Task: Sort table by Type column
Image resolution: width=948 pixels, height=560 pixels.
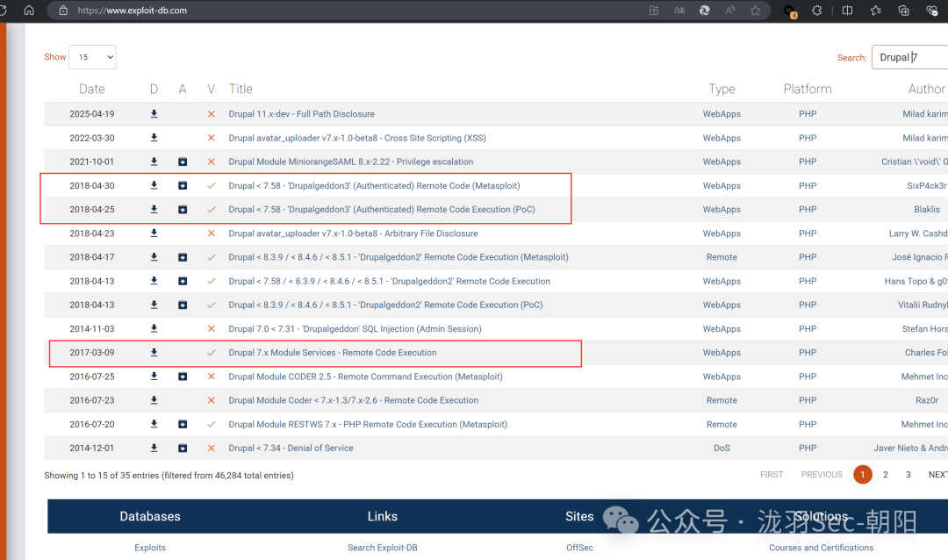Action: click(x=722, y=89)
